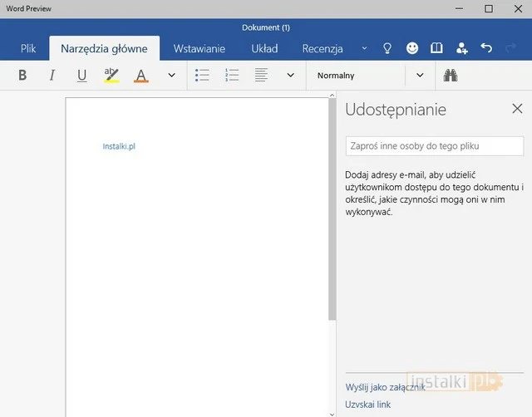532x417 pixels.
Task: Open paragraph alignment options
Action: click(x=261, y=75)
